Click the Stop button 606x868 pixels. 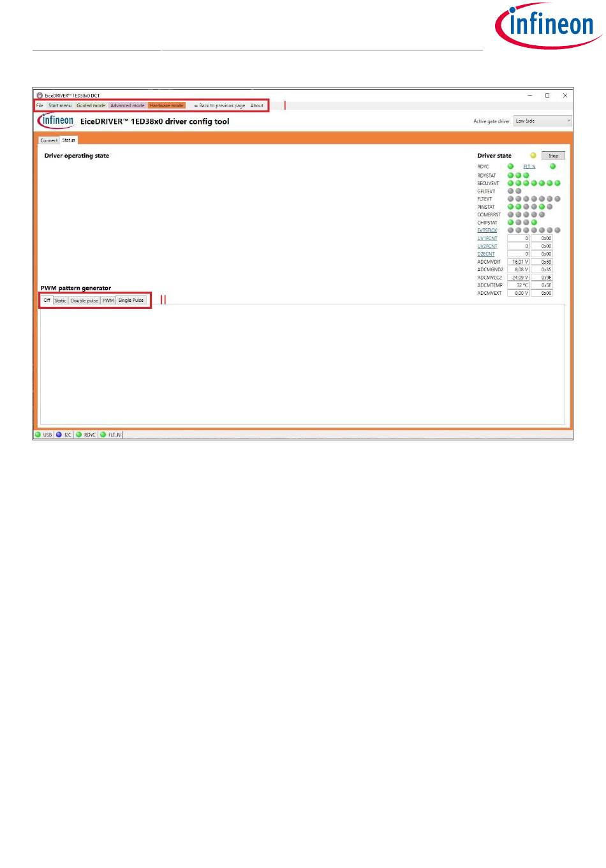tap(553, 156)
